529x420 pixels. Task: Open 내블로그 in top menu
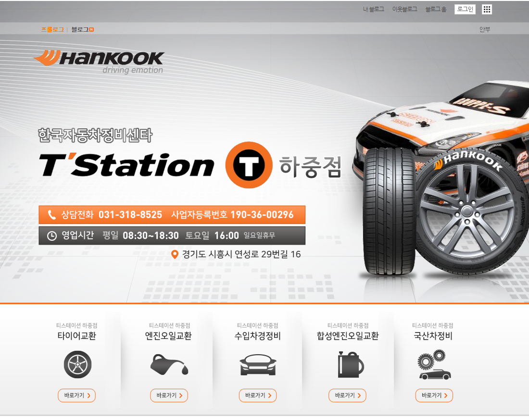click(x=374, y=10)
